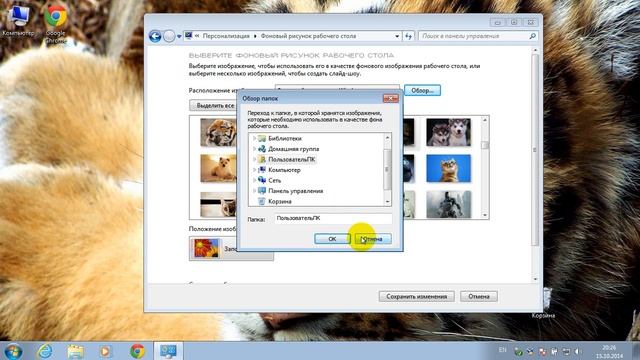The height and width of the screenshot is (360, 640).
Task: Click the Выделить все button
Action: pyautogui.click(x=214, y=106)
